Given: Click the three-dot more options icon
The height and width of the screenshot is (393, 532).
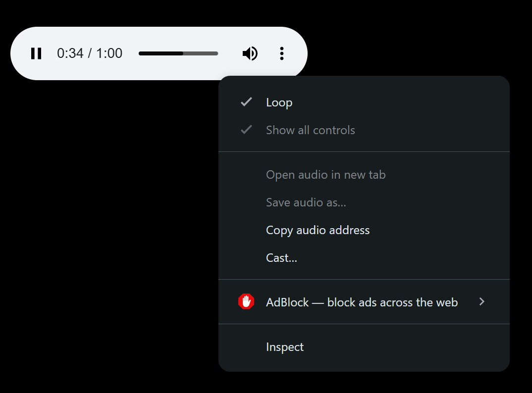Looking at the screenshot, I should tap(281, 53).
